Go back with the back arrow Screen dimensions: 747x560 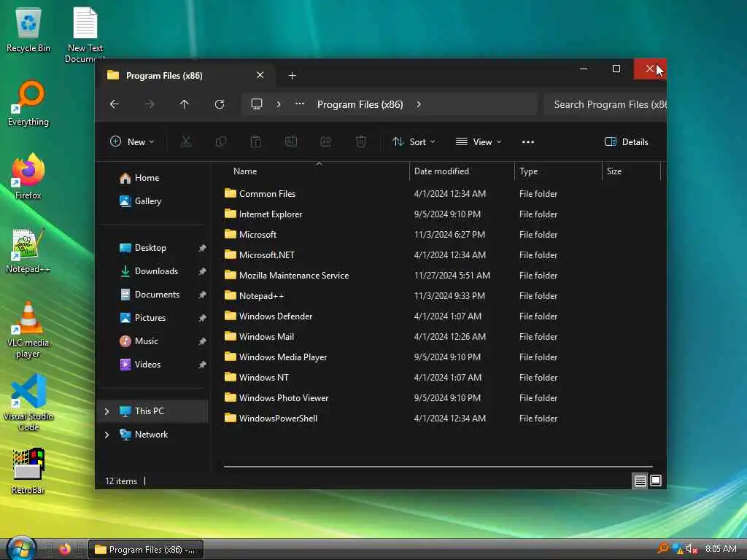click(x=115, y=104)
